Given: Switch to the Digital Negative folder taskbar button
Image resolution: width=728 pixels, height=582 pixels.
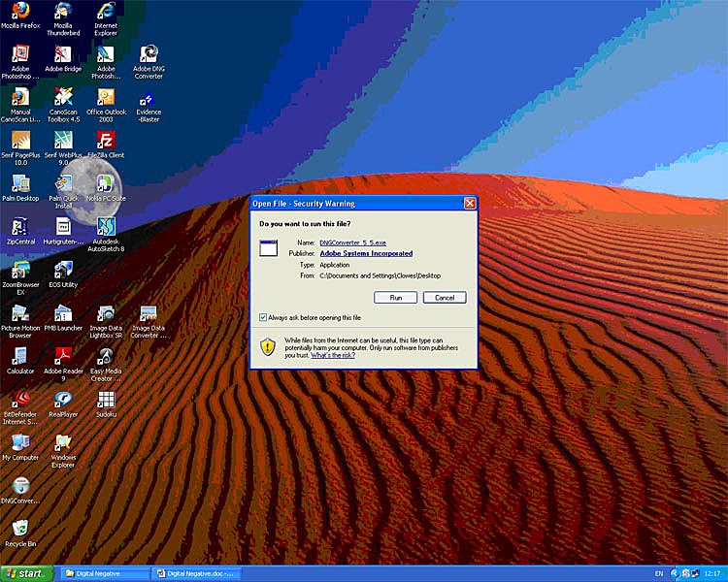Looking at the screenshot, I should pyautogui.click(x=105, y=574).
